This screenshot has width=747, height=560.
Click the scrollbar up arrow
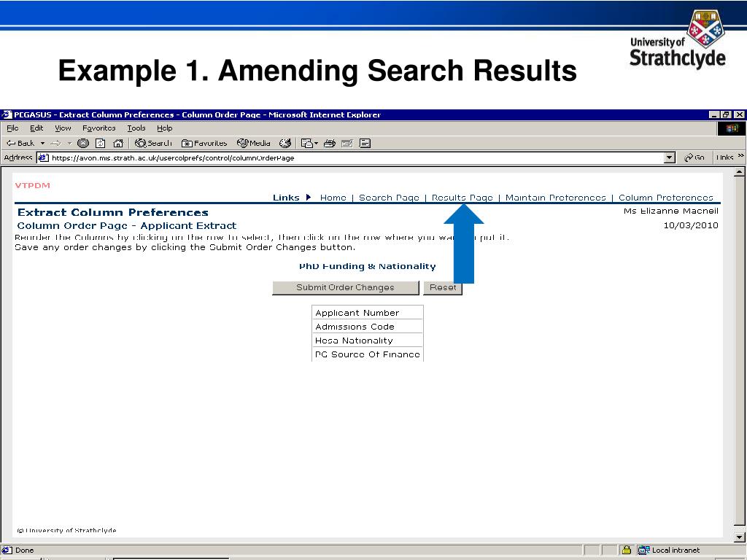[x=740, y=172]
